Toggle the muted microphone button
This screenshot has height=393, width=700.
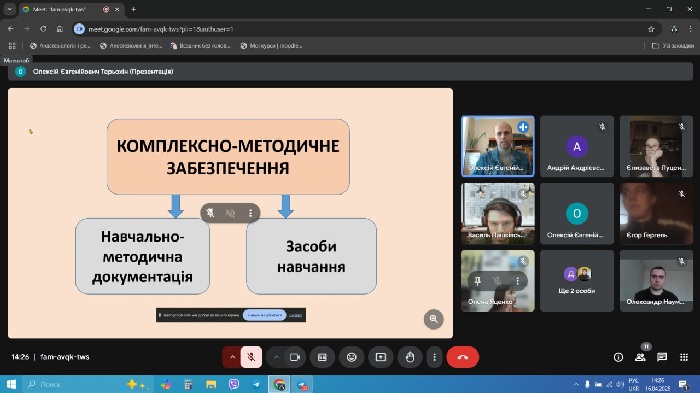coord(251,357)
